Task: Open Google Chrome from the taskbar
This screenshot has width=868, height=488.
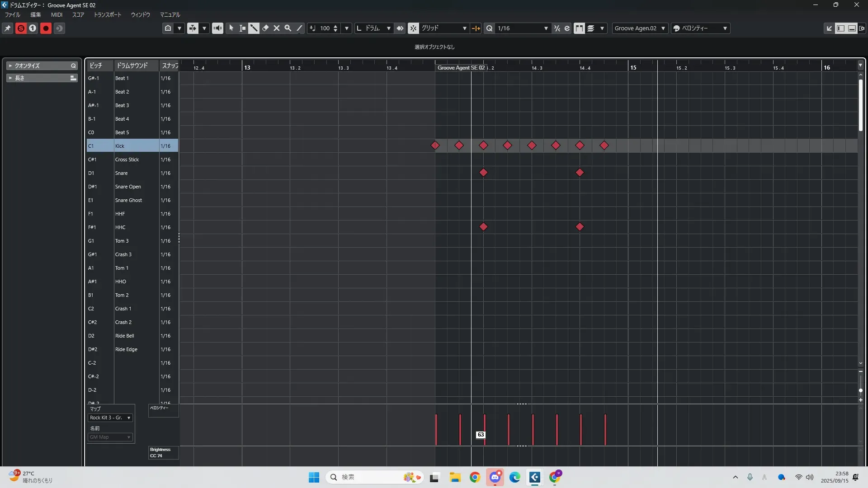Action: coord(475,477)
